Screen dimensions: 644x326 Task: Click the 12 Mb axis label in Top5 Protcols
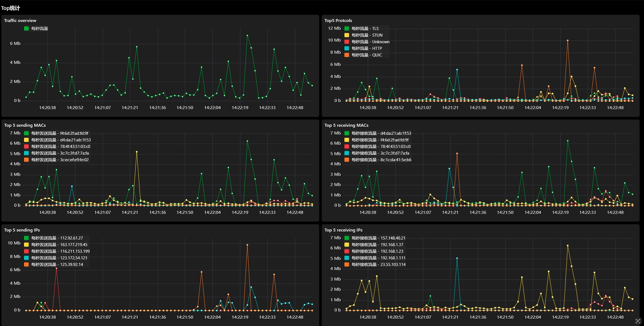coord(334,28)
